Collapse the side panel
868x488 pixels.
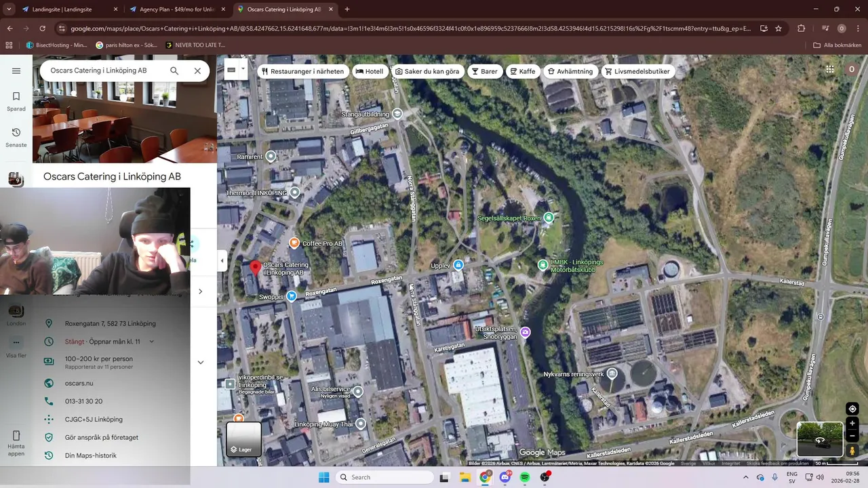tap(222, 260)
